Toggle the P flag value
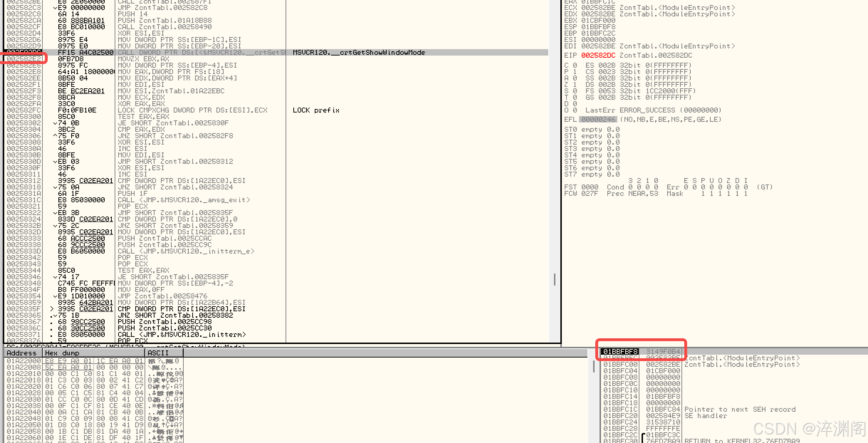This screenshot has height=443, width=868. point(575,72)
